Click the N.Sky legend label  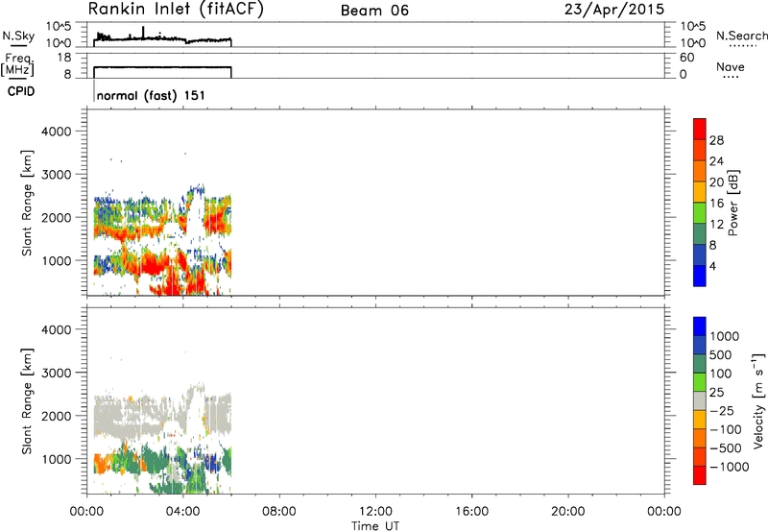pyautogui.click(x=18, y=36)
